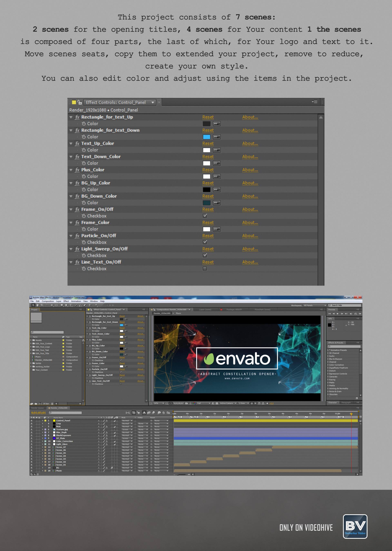Click the snapshot camera icon under the viewer
392x551 pixels.
tap(187, 403)
